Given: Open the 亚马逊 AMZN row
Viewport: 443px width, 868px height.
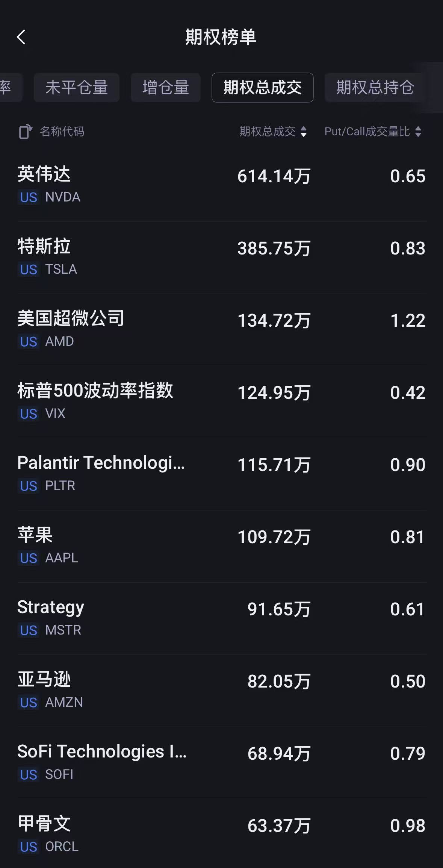Looking at the screenshot, I should point(221,690).
